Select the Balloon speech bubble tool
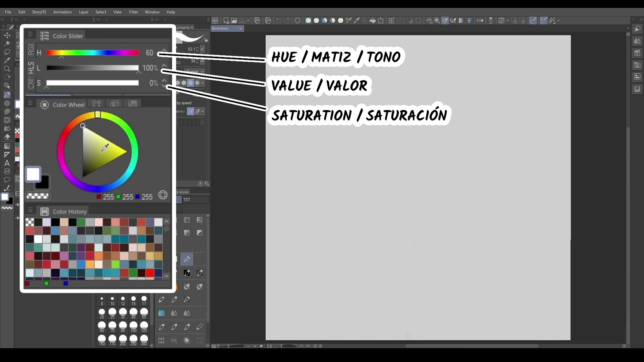 click(x=7, y=180)
